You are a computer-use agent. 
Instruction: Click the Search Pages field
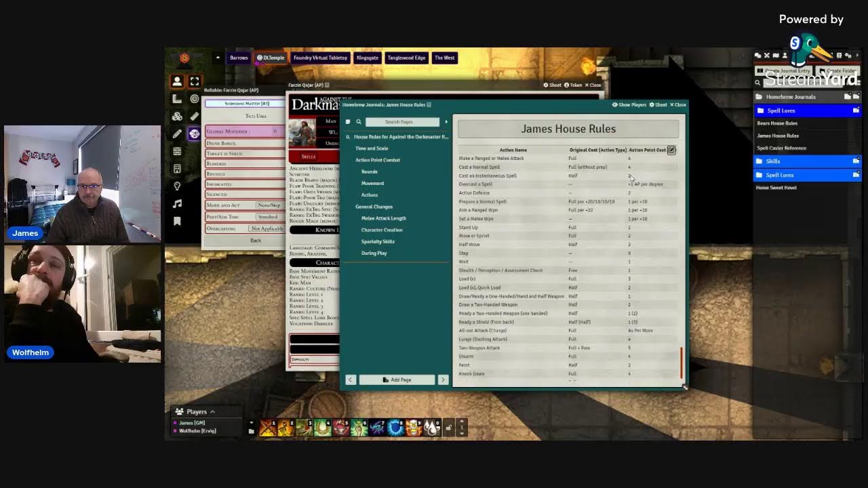pos(403,122)
